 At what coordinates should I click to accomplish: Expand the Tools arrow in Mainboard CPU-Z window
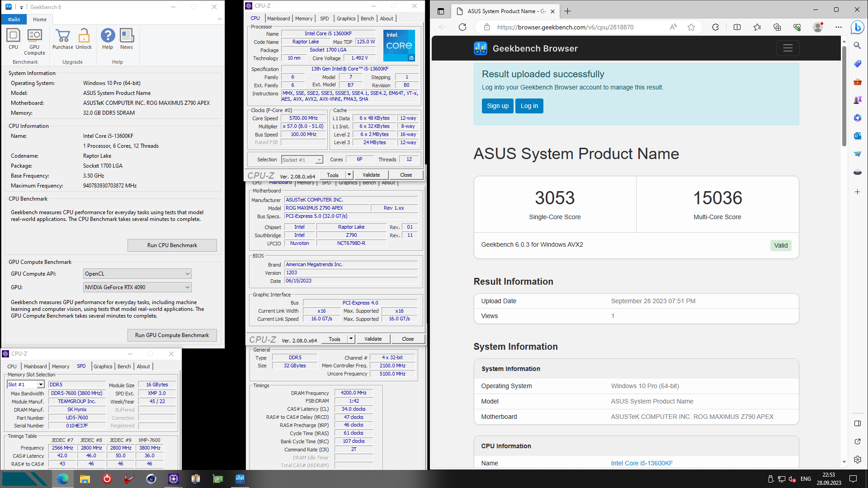click(351, 339)
